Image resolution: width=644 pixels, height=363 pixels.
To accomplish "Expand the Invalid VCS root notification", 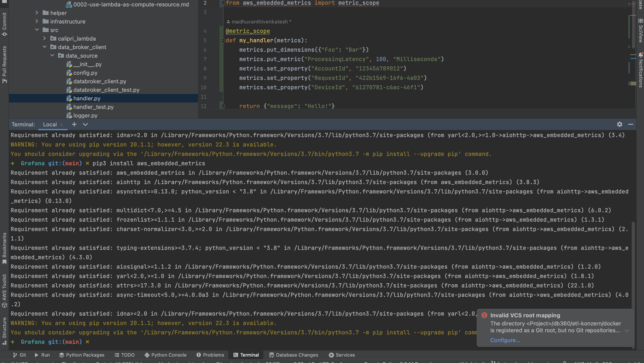I will 627,331.
